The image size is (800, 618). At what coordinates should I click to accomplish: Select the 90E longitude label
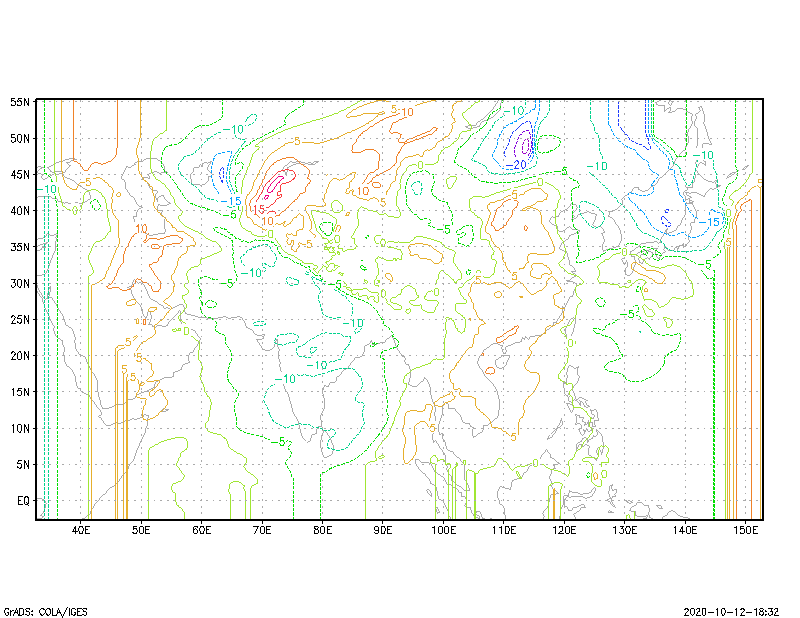tap(383, 530)
